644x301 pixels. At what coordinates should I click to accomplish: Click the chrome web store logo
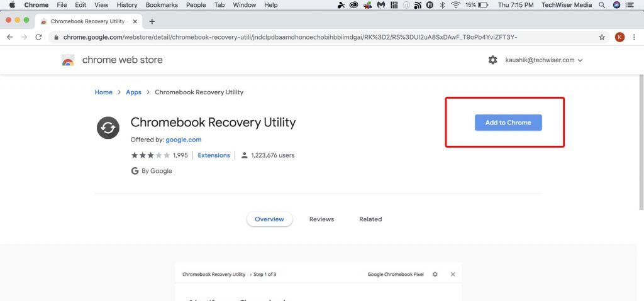point(112,60)
